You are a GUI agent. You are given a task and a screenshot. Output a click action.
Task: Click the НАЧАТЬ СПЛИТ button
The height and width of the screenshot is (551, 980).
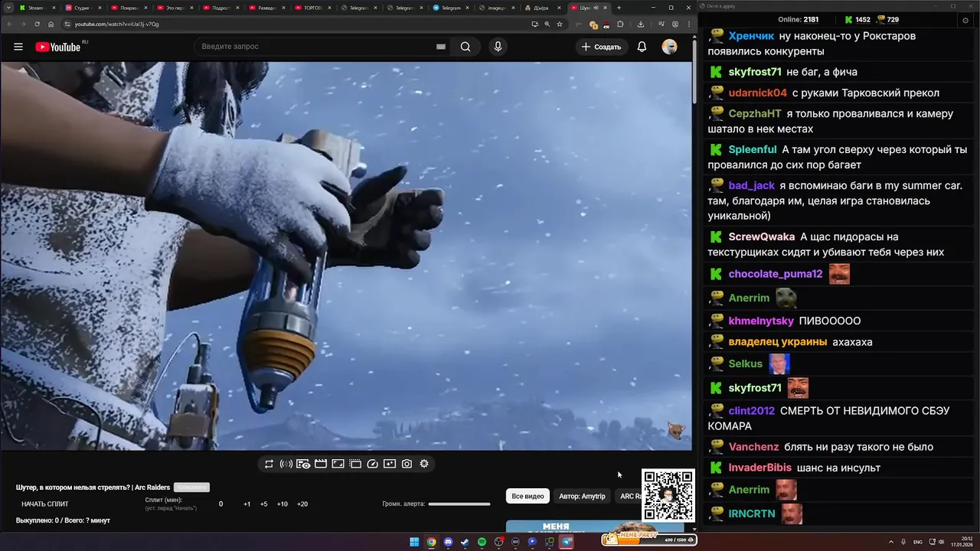point(45,504)
